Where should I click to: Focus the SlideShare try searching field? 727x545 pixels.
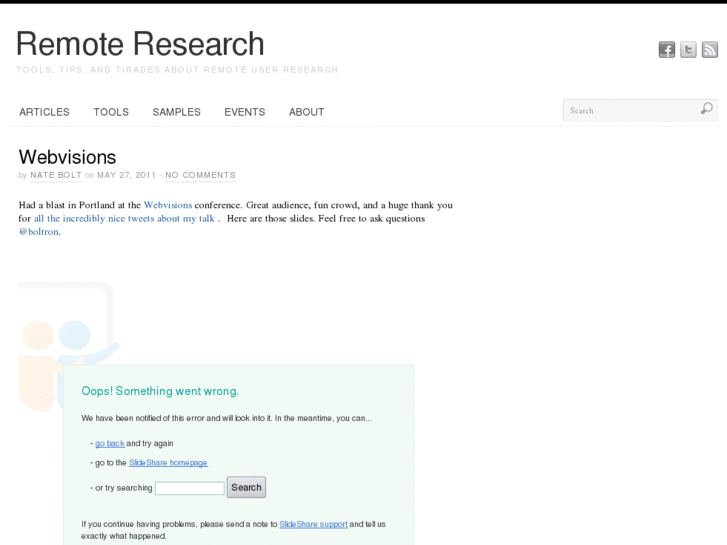190,488
